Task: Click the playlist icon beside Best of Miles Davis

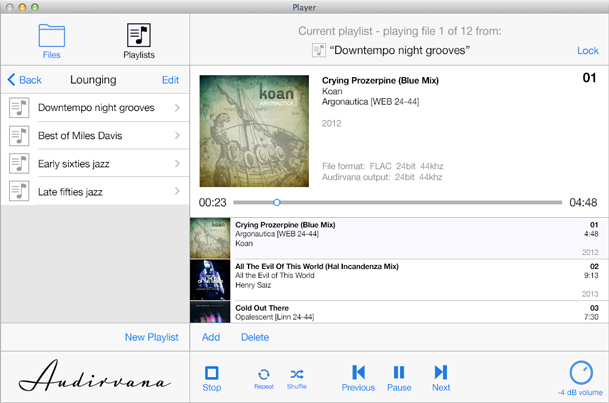Action: 19,135
